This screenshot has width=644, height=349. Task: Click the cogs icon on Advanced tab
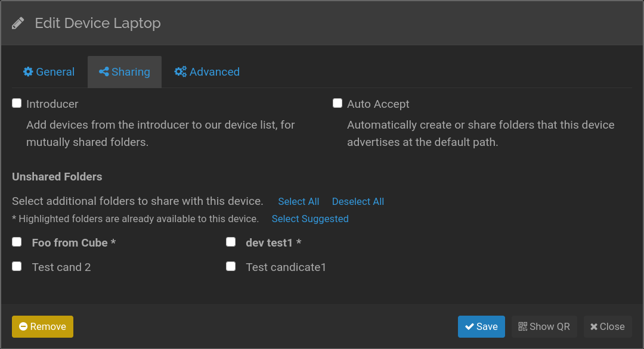(180, 72)
